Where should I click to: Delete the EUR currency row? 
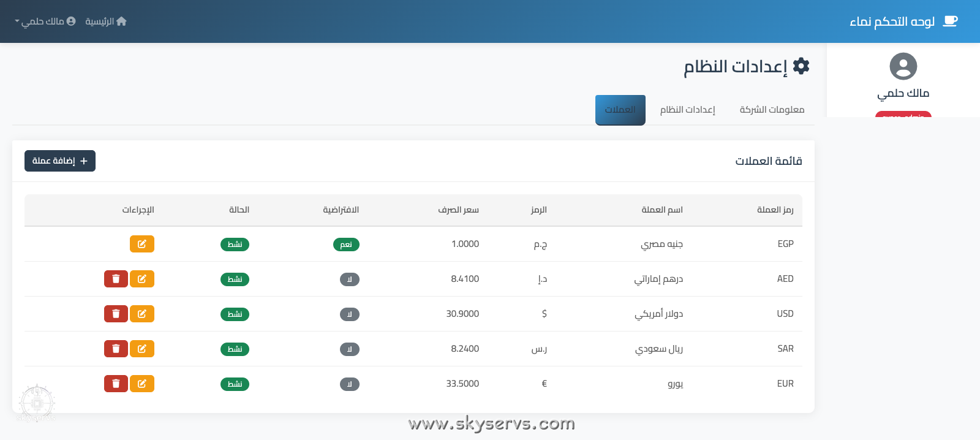[x=116, y=384]
